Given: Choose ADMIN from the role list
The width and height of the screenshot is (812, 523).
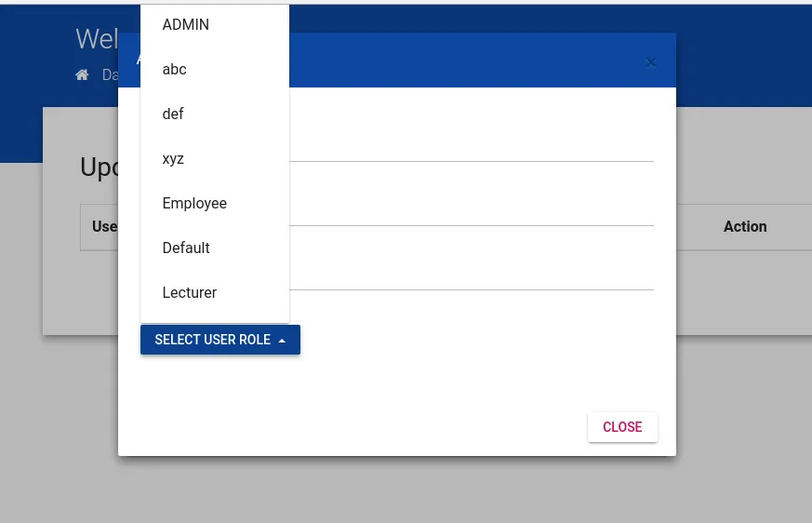Looking at the screenshot, I should point(186,25).
